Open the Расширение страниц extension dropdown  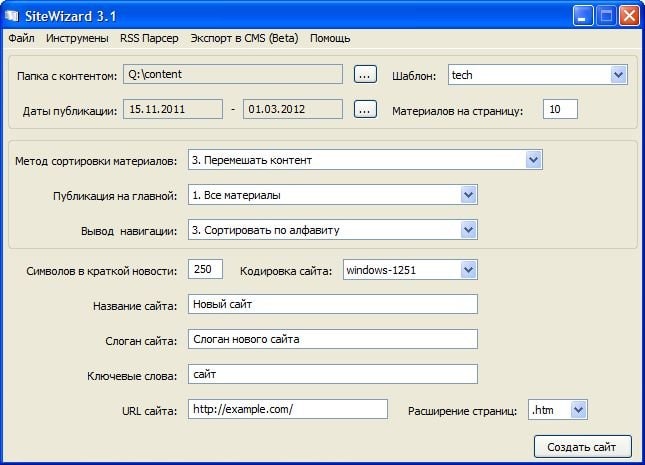(578, 409)
